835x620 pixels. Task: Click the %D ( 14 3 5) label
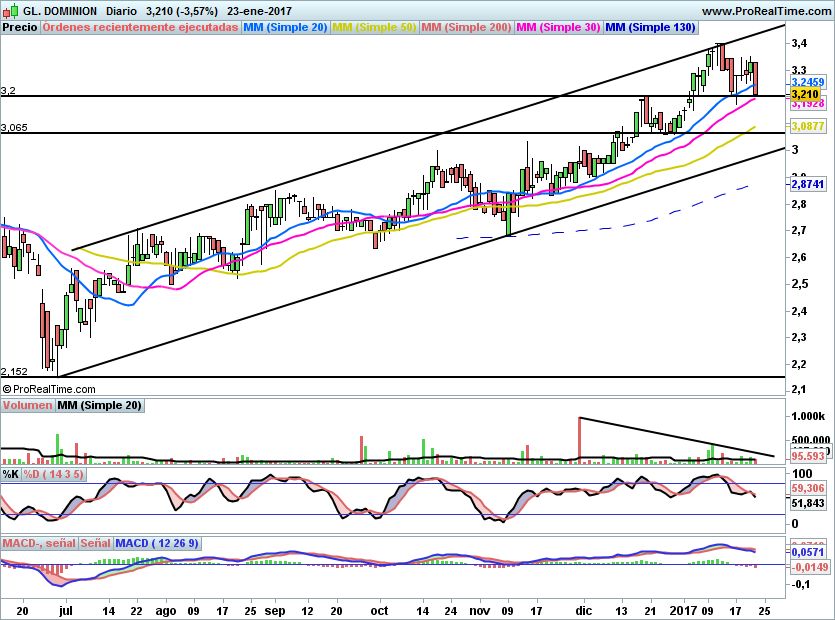click(53, 474)
